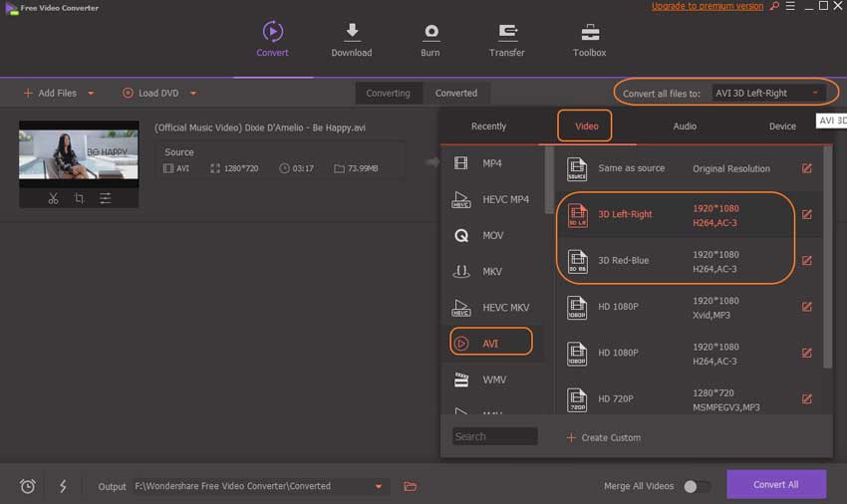The height and width of the screenshot is (504, 847).
Task: Open the Toolbox section
Action: click(589, 41)
